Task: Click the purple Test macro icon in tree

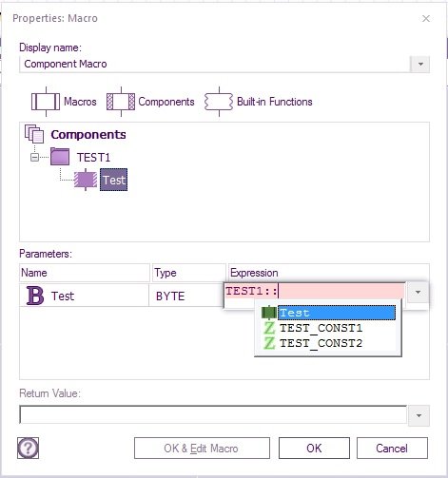Action: [86, 180]
